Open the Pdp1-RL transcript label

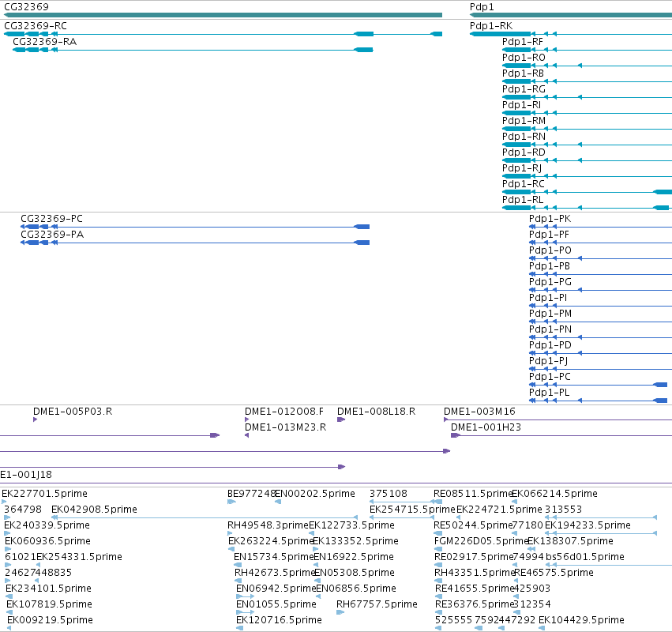[523, 200]
